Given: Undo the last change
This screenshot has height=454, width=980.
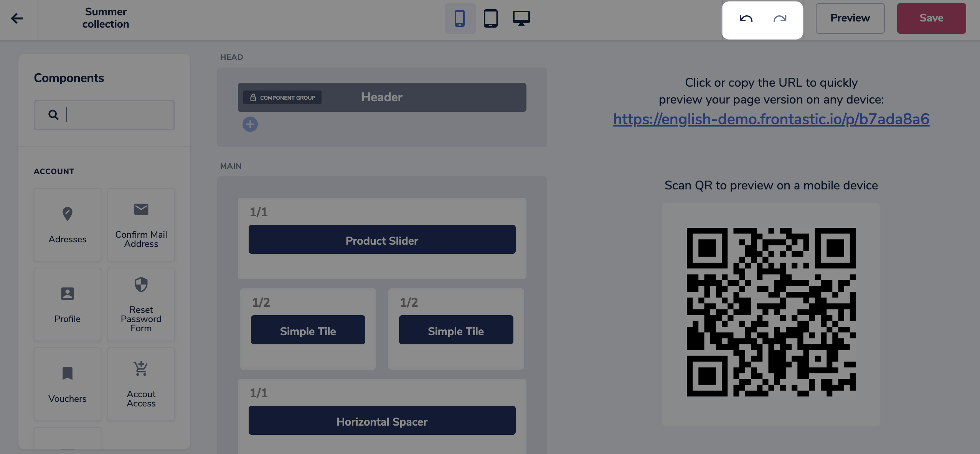Looking at the screenshot, I should 746,18.
